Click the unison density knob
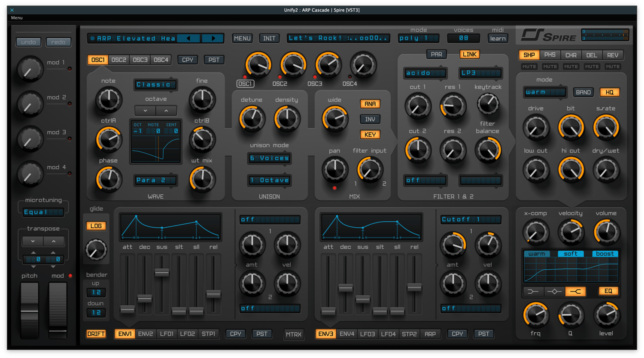Screen dimensions: 644x358 (287, 118)
